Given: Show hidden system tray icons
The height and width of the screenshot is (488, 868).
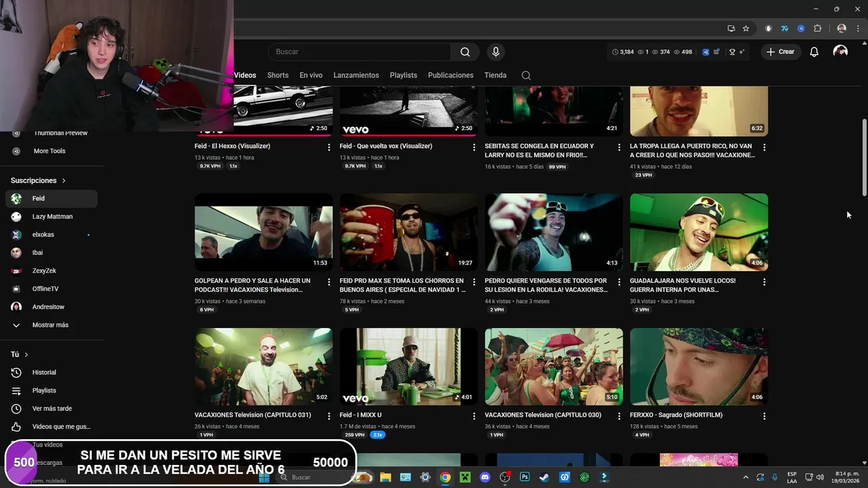Looking at the screenshot, I should [x=746, y=477].
